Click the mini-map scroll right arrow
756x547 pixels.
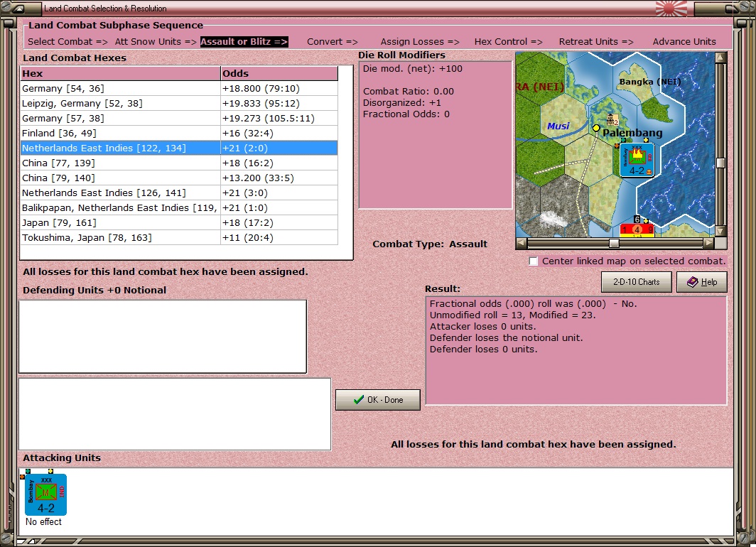[x=709, y=244]
